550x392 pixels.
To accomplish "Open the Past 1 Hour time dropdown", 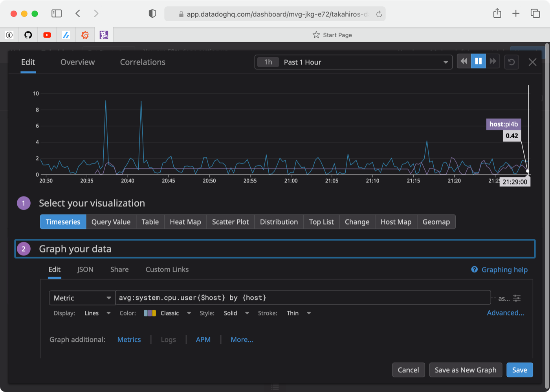I will tap(354, 62).
